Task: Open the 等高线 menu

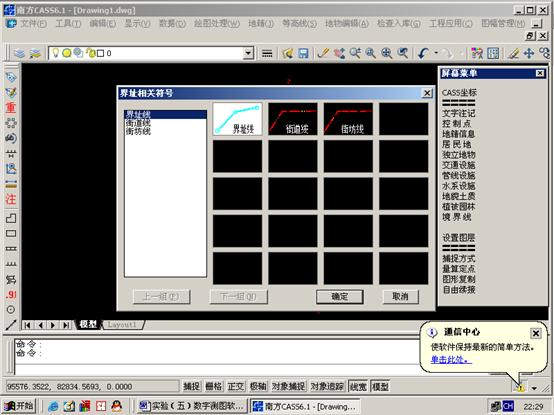Action: click(x=299, y=24)
